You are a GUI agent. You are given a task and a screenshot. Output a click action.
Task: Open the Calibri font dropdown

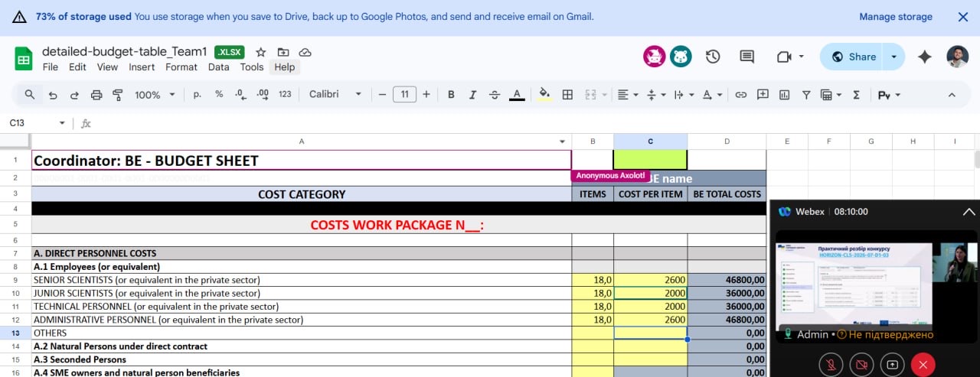[335, 95]
